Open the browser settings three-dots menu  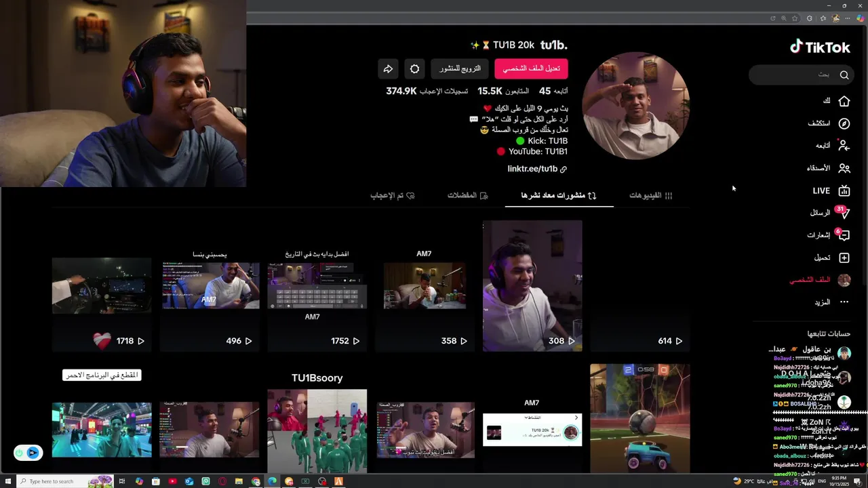848,18
